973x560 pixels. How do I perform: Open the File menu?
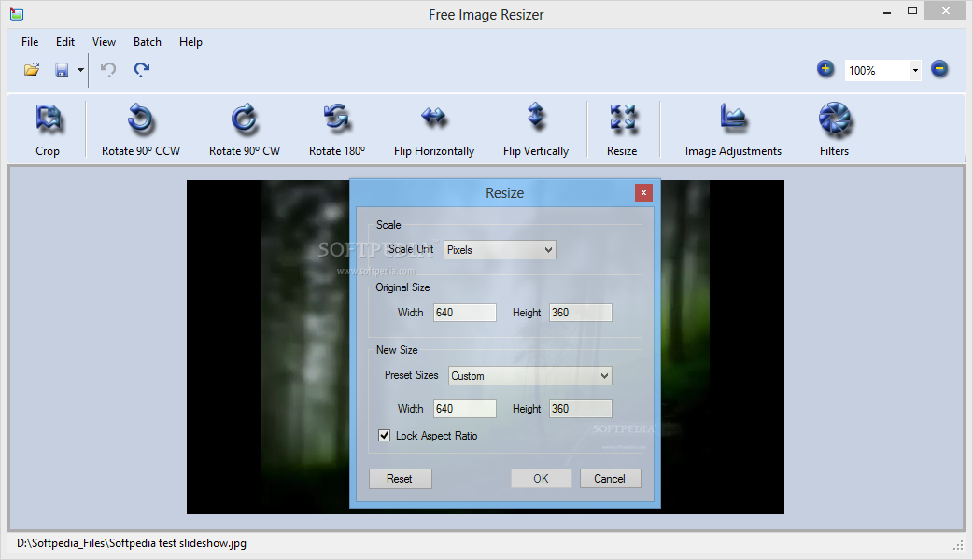pos(30,42)
